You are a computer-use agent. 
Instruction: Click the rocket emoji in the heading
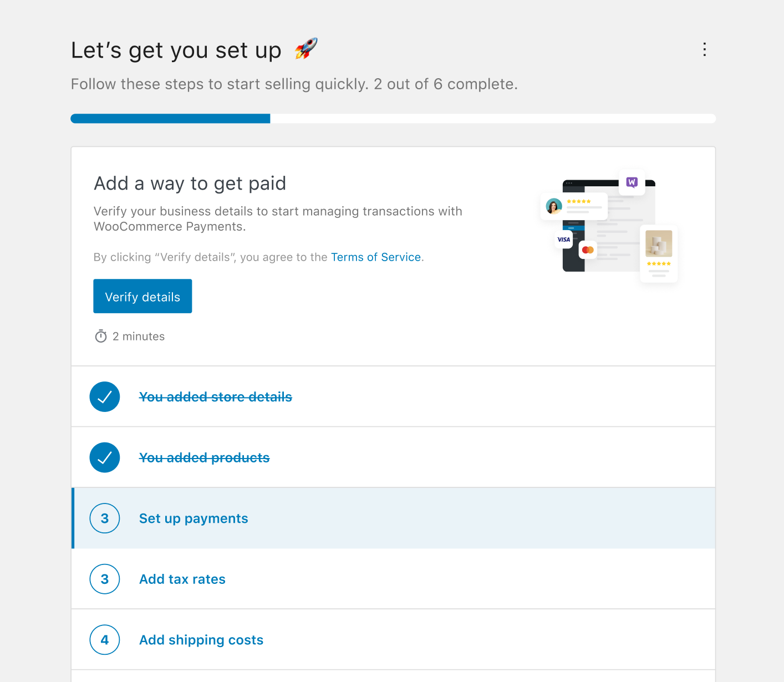tap(306, 49)
